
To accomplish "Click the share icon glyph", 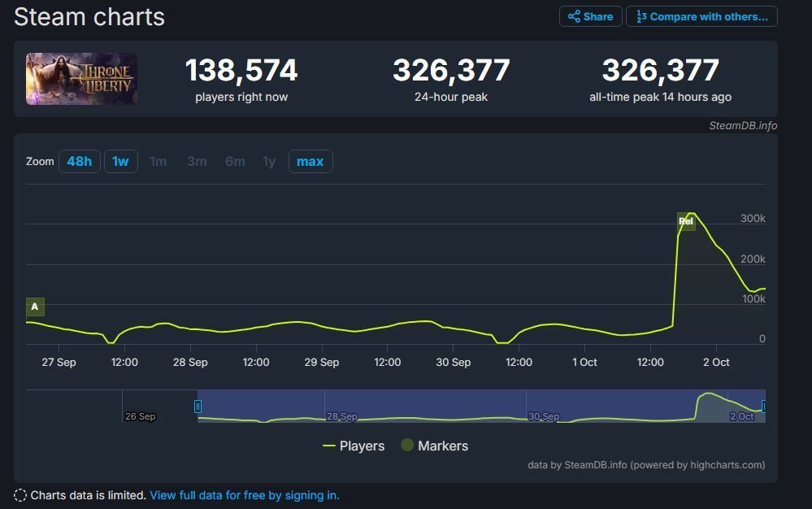I will (574, 16).
